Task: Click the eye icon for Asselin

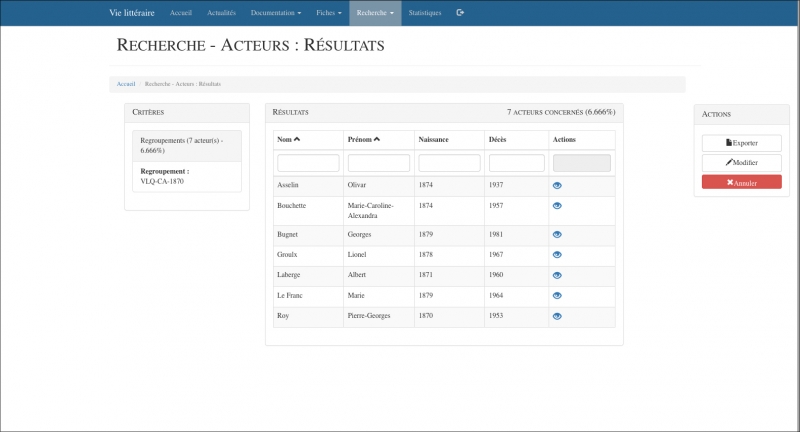Action: point(557,186)
